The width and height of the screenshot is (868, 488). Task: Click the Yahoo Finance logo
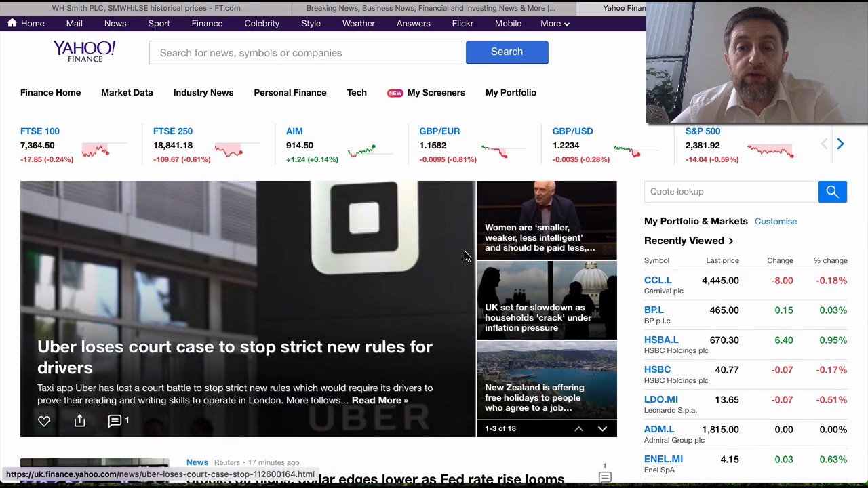click(85, 52)
